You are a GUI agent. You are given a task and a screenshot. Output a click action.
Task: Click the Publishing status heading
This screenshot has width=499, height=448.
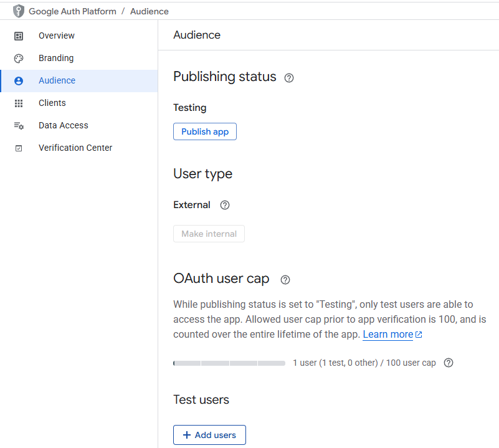point(225,77)
